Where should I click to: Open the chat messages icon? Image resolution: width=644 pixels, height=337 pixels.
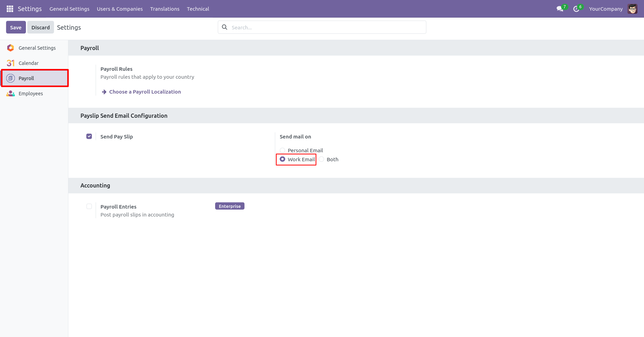point(560,9)
